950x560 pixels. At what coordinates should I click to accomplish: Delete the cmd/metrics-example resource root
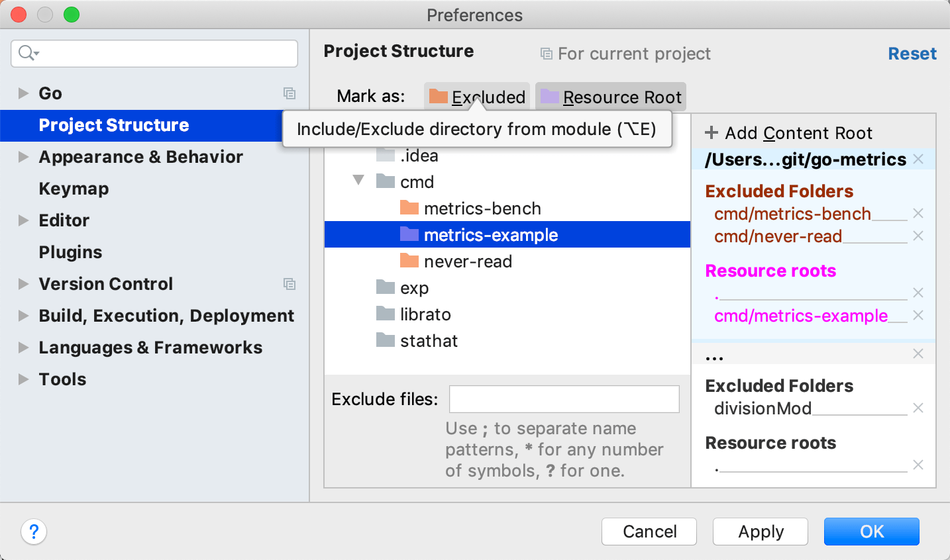click(918, 316)
